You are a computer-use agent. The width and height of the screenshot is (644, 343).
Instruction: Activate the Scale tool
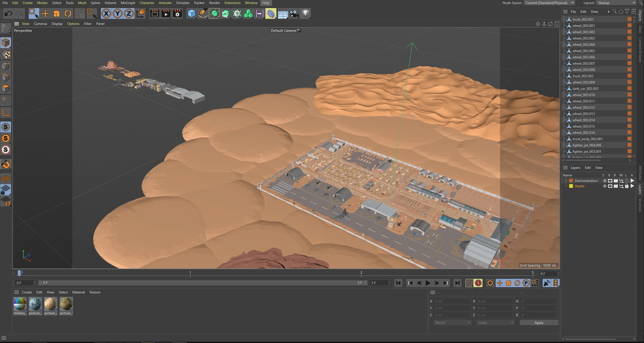57,14
